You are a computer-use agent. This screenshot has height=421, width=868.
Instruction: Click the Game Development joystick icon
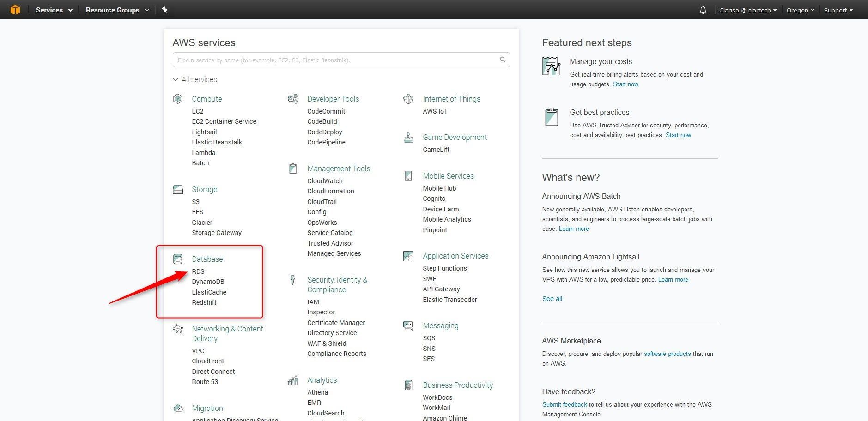[408, 137]
